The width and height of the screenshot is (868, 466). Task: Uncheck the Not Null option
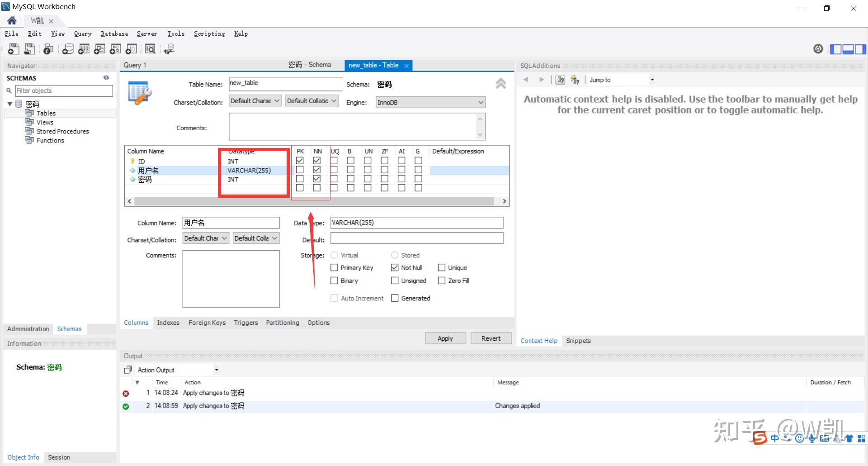(x=395, y=268)
